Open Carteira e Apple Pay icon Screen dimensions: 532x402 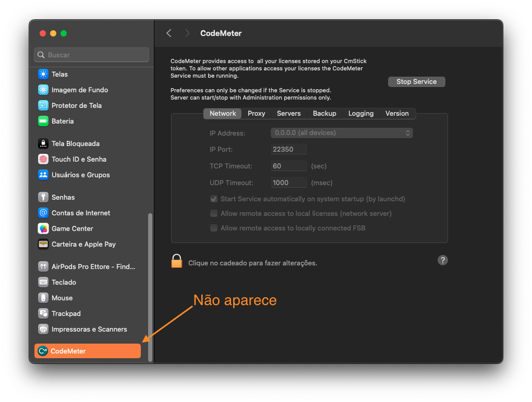(43, 244)
